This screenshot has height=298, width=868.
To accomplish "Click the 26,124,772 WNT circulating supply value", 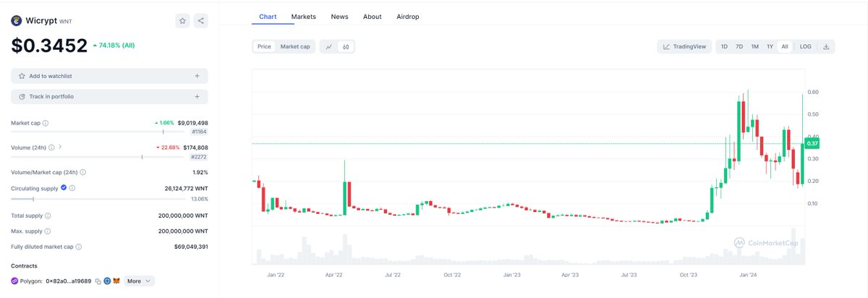I will pyautogui.click(x=187, y=188).
